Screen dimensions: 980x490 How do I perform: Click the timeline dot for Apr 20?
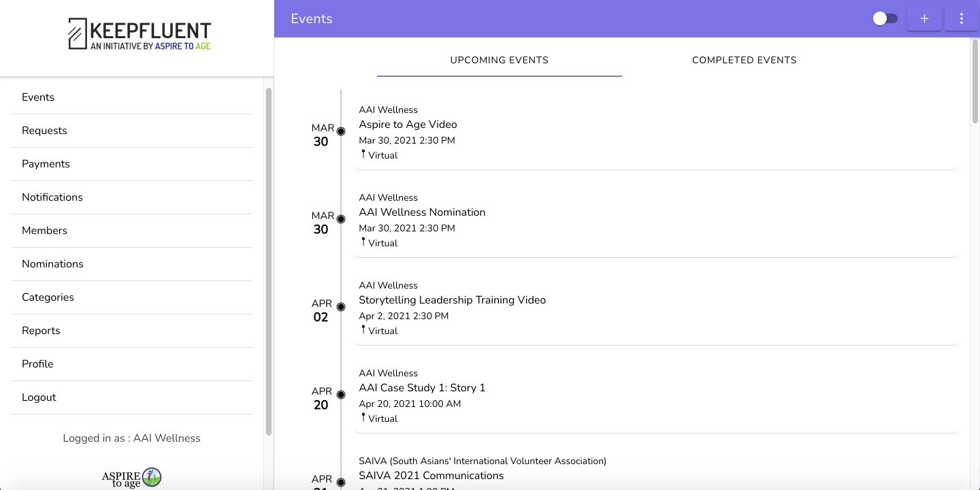click(x=341, y=395)
